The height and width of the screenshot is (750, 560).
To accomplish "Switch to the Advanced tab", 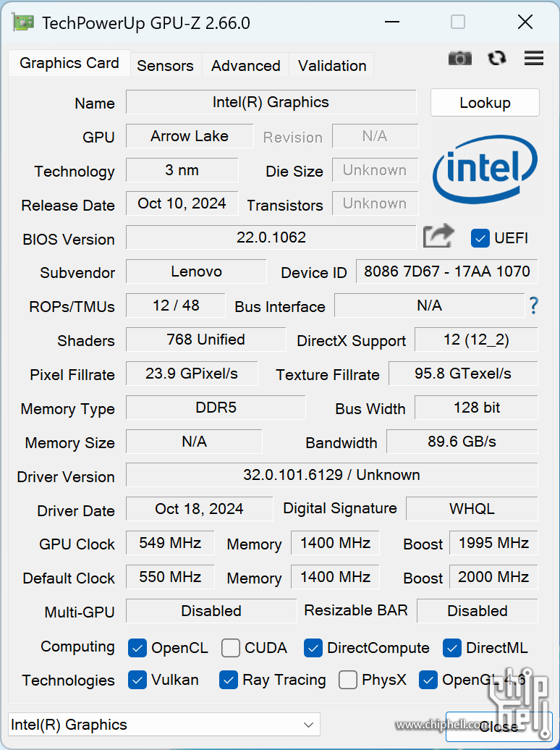I will click(245, 65).
